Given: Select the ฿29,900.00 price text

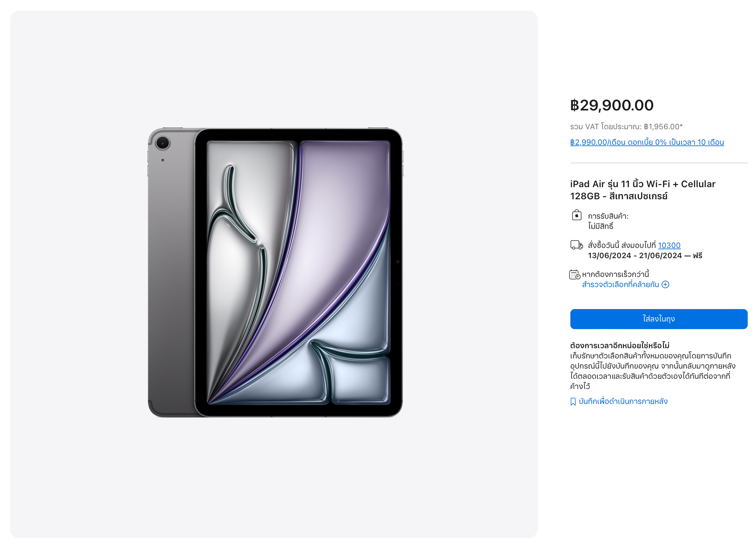Looking at the screenshot, I should (x=612, y=105).
